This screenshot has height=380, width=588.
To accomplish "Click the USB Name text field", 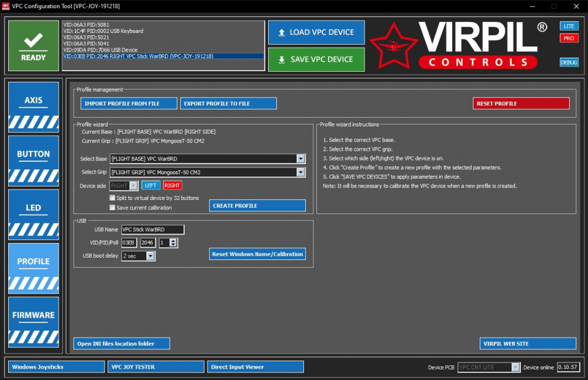I will pos(152,229).
